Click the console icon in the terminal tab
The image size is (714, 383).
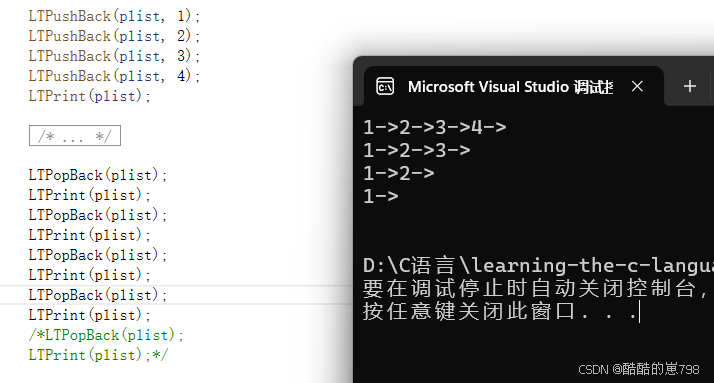pyautogui.click(x=385, y=87)
